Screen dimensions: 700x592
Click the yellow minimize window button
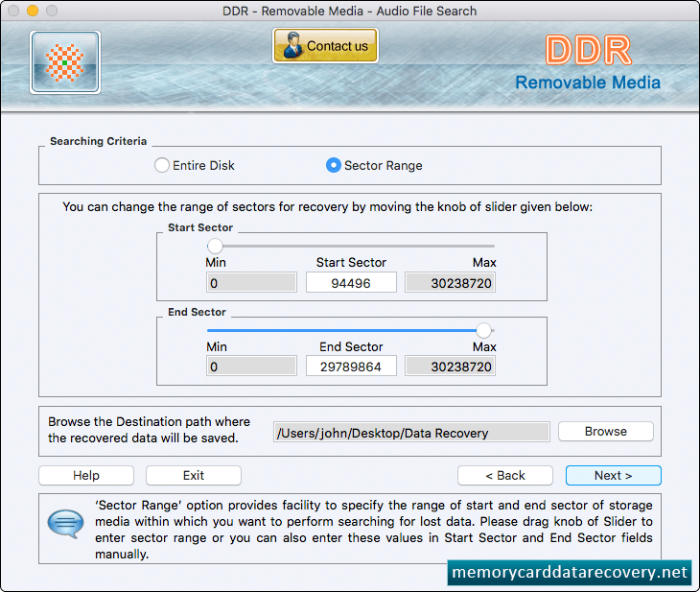click(33, 11)
